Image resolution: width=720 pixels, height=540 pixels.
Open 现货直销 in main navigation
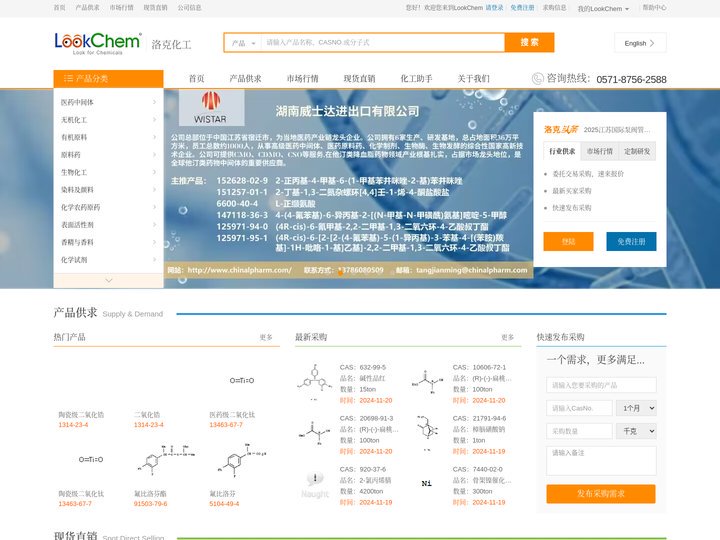click(360, 79)
